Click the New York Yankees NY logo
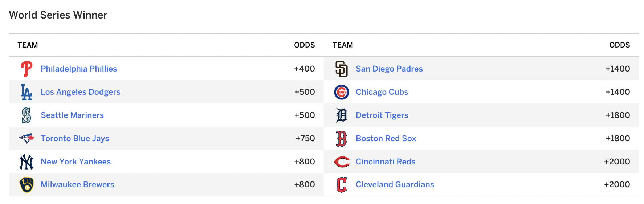The image size is (644, 204). [x=27, y=162]
